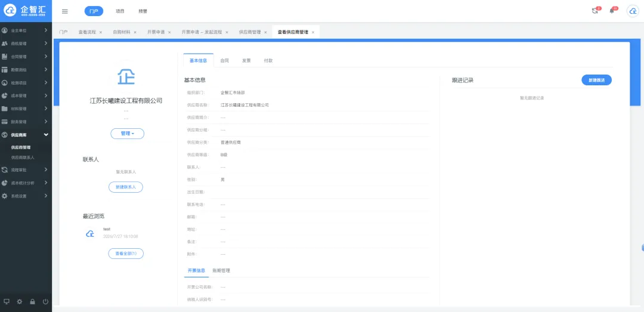644x312 pixels.
Task: Select the 门户 top navigation pill
Action: 94,11
